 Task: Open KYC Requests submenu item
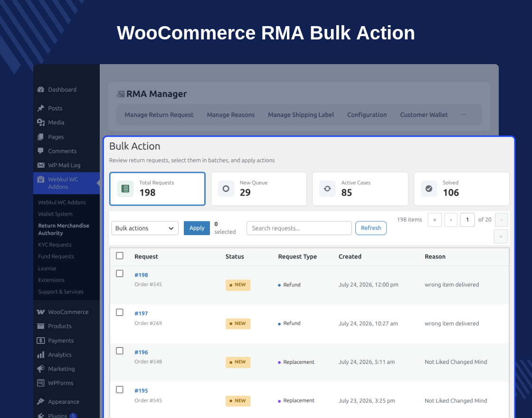click(x=55, y=245)
